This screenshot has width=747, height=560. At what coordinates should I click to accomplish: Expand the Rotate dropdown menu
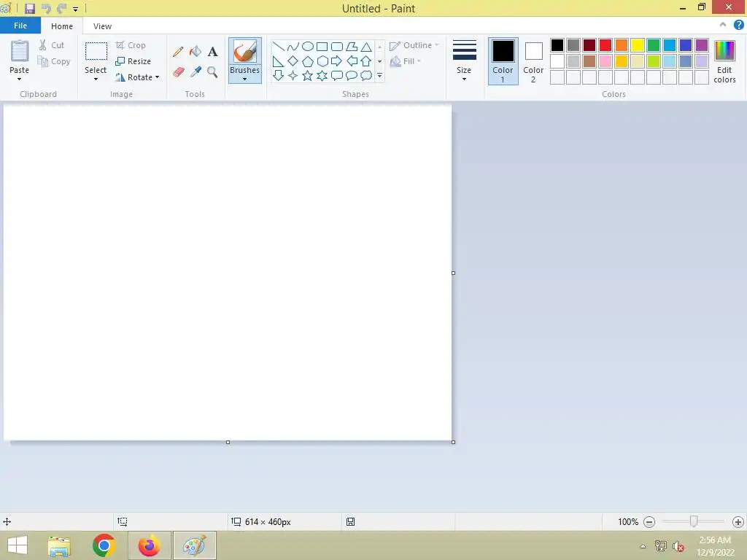158,77
